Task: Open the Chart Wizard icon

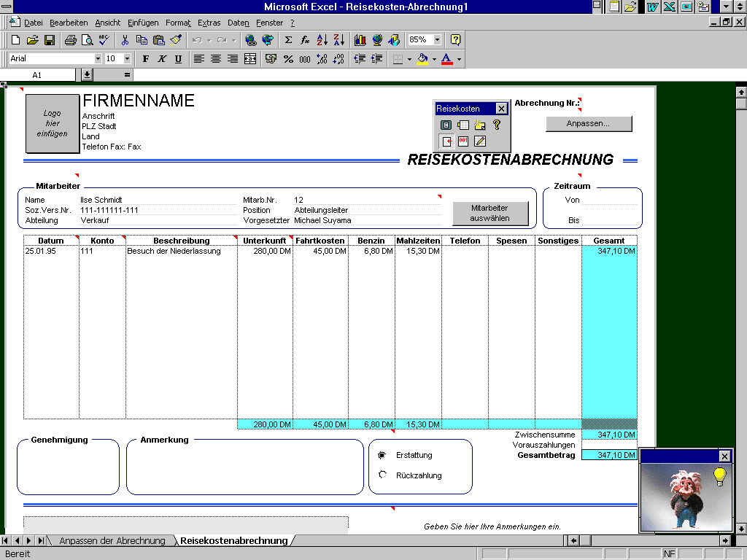Action: click(360, 40)
